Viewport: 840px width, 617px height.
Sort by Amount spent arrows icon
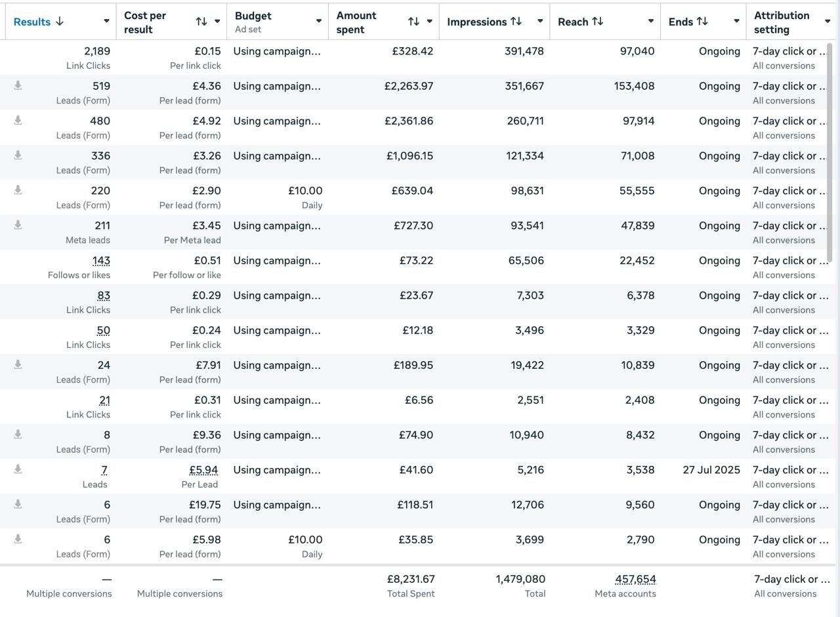(x=413, y=22)
